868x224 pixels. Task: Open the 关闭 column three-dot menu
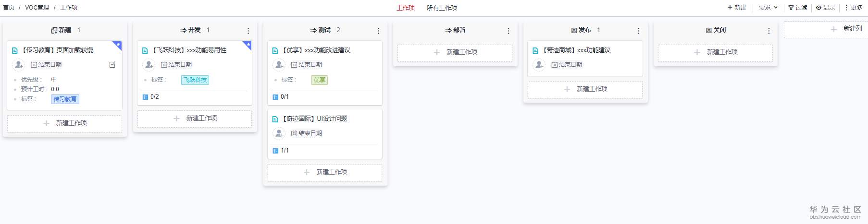(x=769, y=31)
